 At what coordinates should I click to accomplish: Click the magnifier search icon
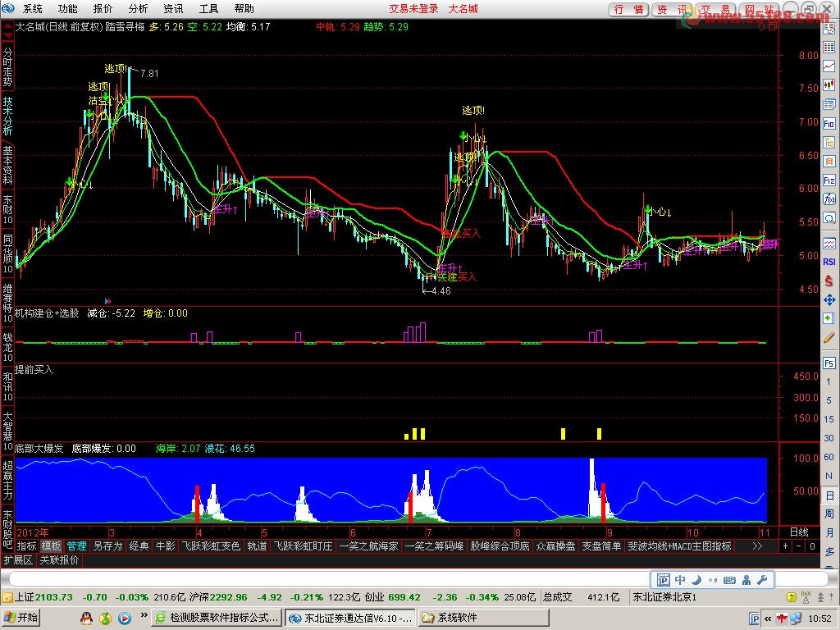coord(829,218)
